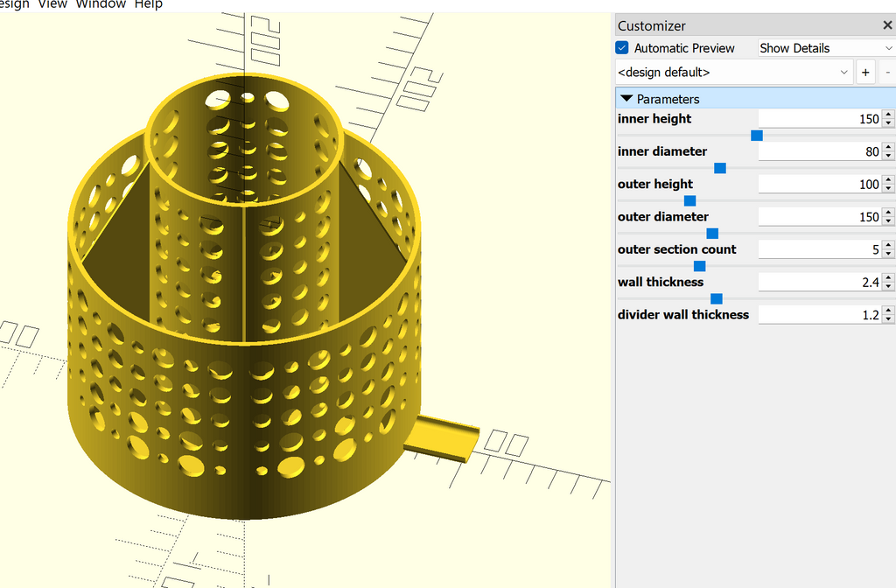896x588 pixels.
Task: Click the outer diameter value field
Action: click(x=820, y=217)
